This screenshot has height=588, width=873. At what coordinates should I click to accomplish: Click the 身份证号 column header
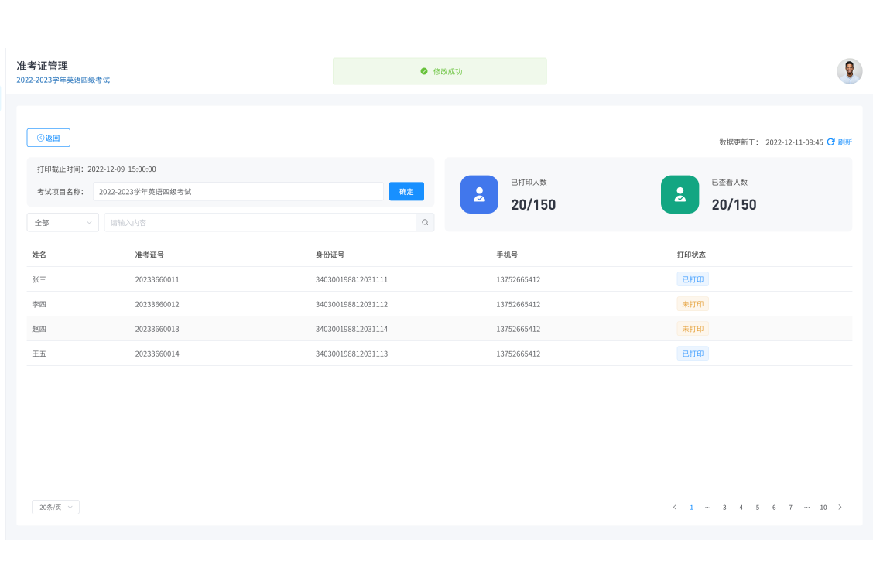coord(330,255)
